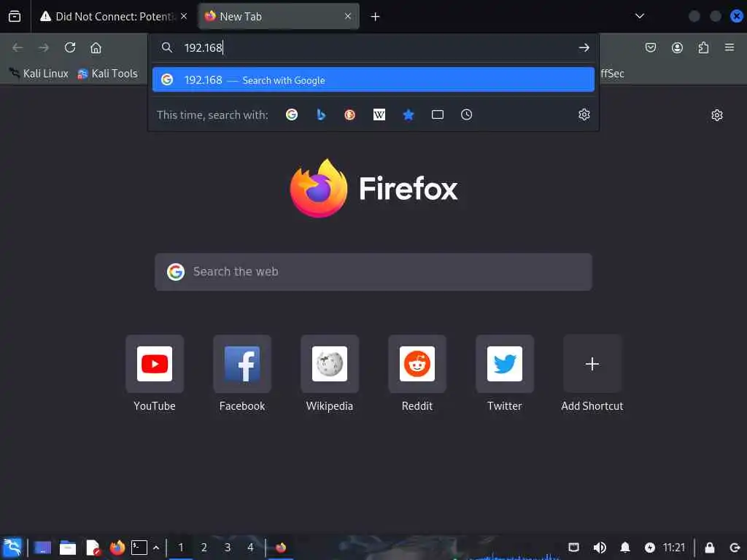Close the Did Not Connect tab
Image resolution: width=747 pixels, height=560 pixels.
pyautogui.click(x=184, y=17)
